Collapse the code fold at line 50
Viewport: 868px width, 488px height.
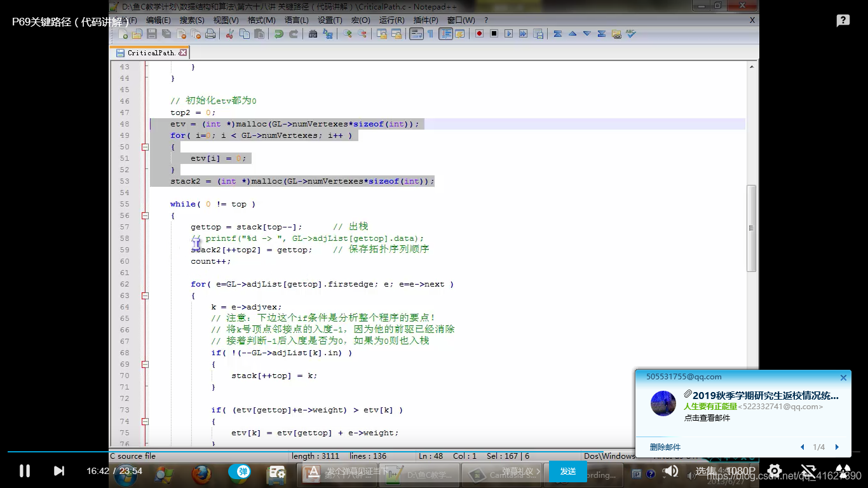tap(145, 147)
